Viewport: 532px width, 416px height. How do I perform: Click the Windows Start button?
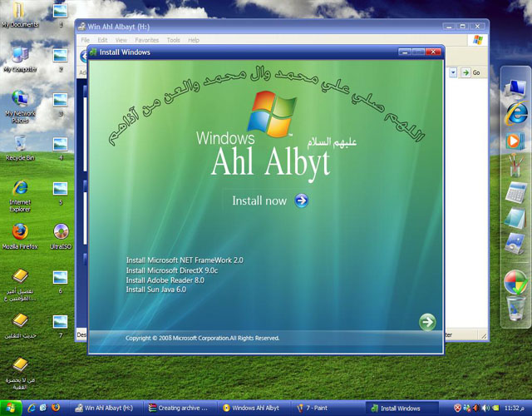click(11, 408)
